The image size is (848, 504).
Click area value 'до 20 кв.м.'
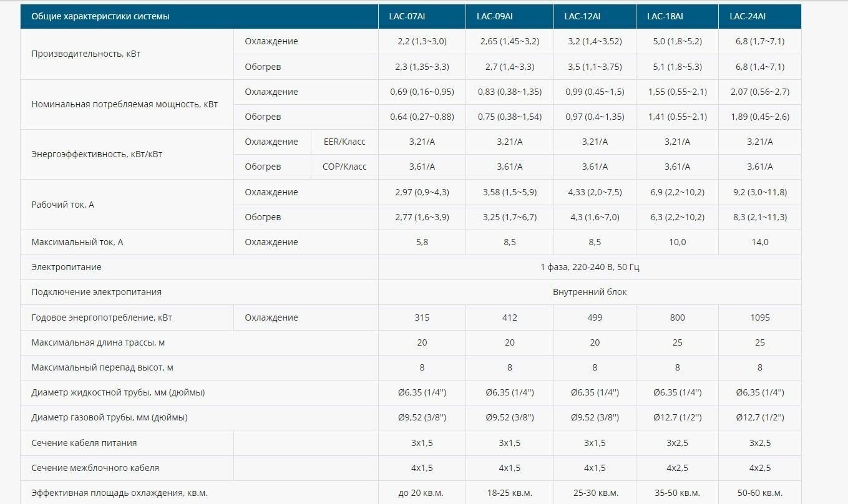coord(422,493)
